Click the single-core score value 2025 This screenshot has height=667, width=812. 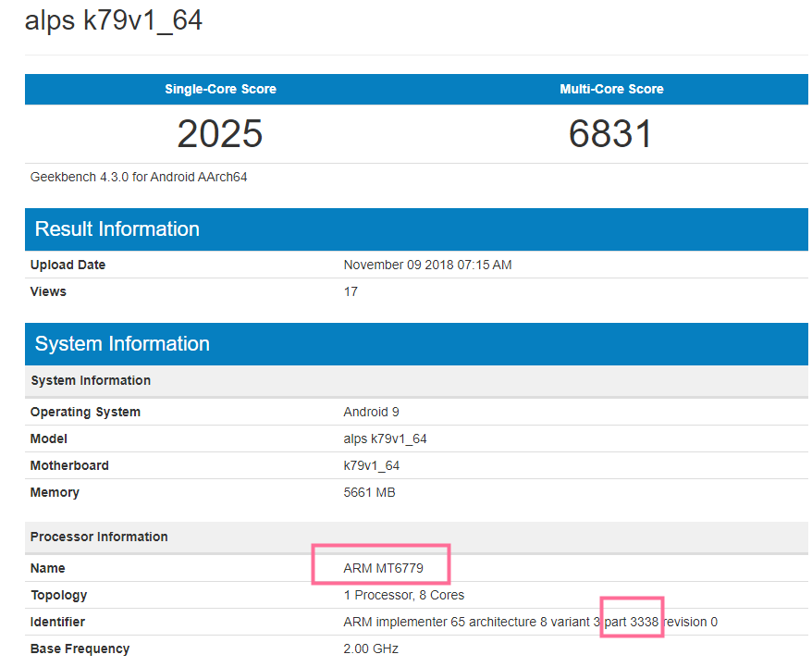(x=220, y=134)
